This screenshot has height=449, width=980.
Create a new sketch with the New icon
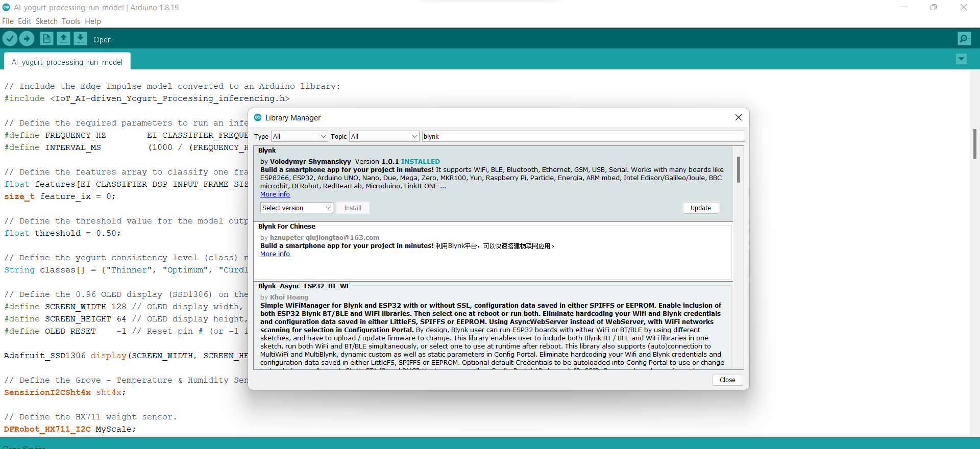(x=46, y=38)
